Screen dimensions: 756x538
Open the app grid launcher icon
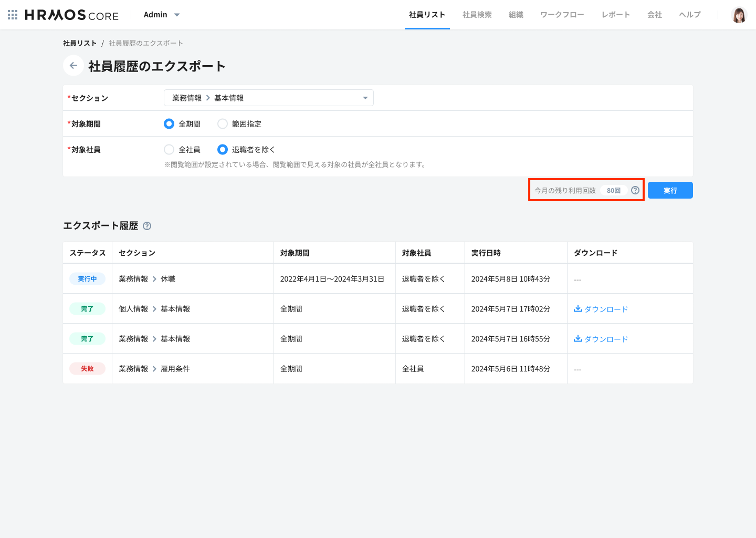[x=13, y=15]
